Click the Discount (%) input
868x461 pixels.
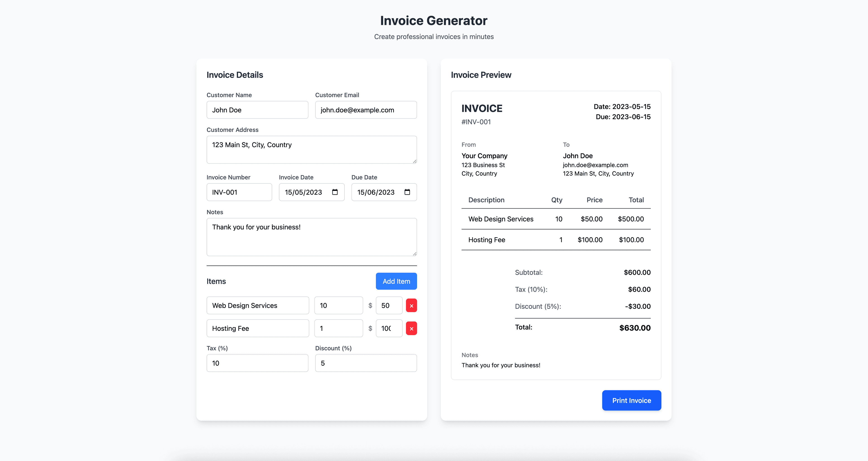tap(366, 363)
